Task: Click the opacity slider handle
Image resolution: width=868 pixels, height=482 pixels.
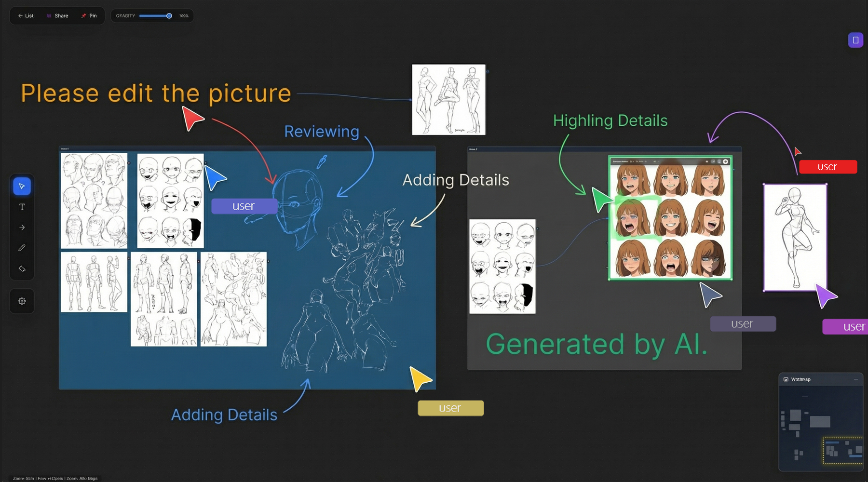Action: point(169,16)
